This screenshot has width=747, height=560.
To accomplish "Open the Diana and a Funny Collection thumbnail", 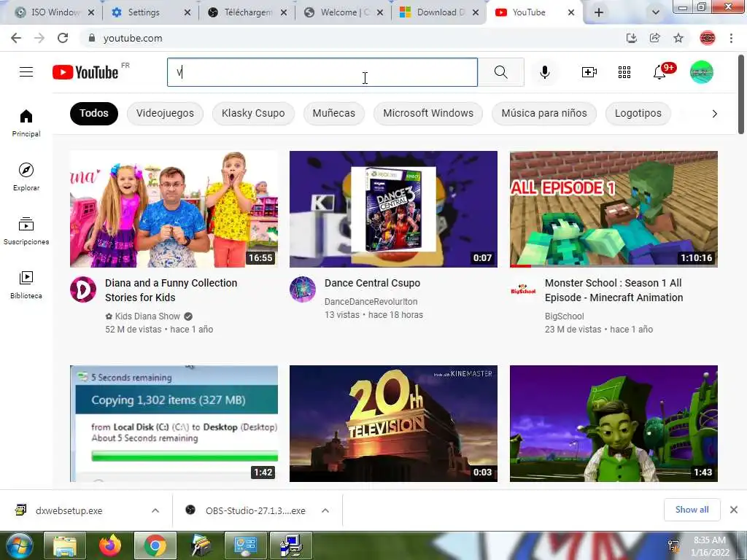I will click(174, 209).
